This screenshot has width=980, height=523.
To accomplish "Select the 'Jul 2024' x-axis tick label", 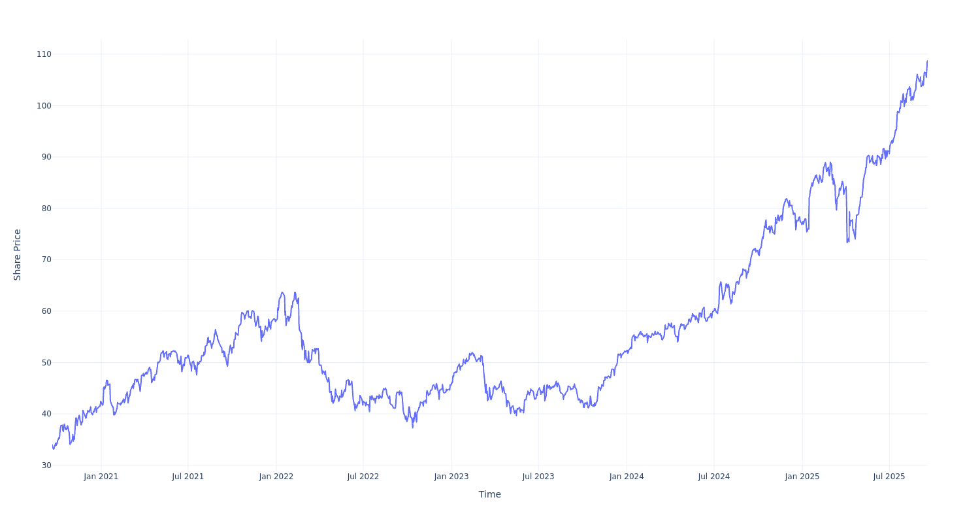I will (714, 477).
